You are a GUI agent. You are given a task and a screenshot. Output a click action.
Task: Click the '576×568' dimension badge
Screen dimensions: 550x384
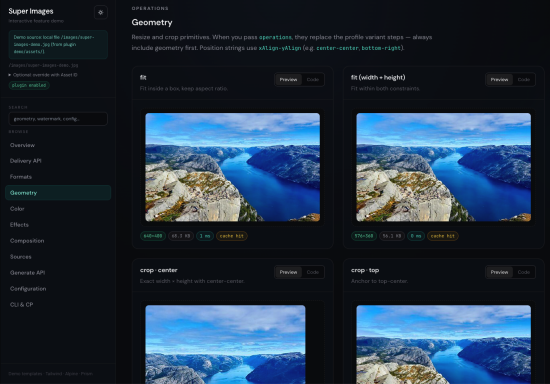click(x=364, y=236)
